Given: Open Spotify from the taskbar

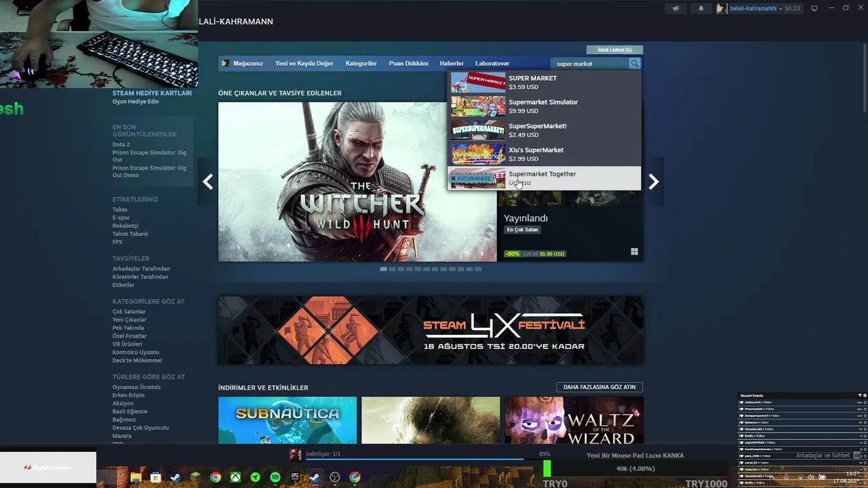Looking at the screenshot, I should coord(275,477).
